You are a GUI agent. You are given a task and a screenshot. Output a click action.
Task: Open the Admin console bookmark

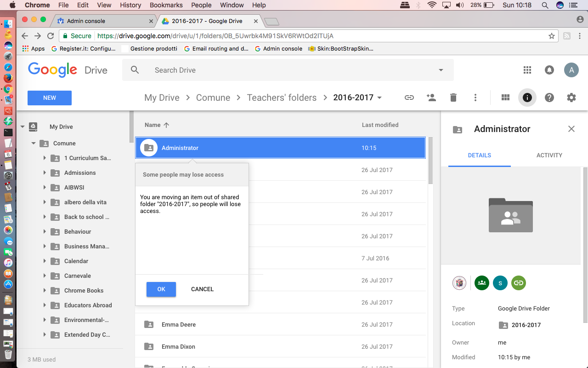[278, 48]
